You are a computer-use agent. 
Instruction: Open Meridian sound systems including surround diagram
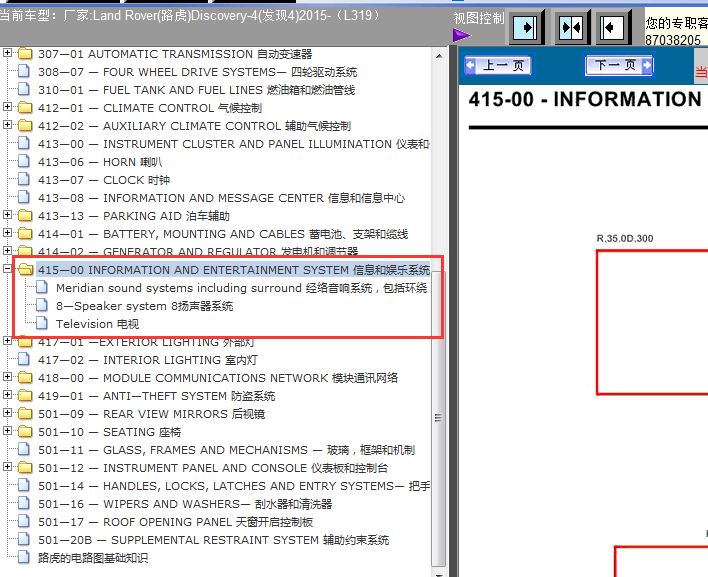pos(241,288)
